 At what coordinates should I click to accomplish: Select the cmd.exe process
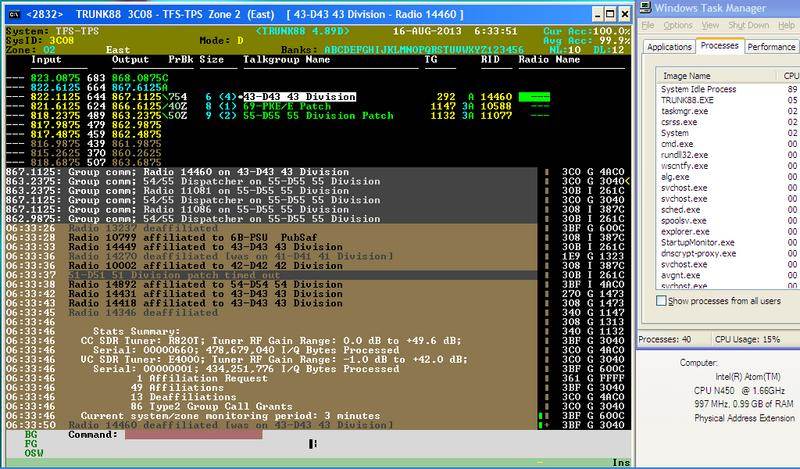(728, 144)
